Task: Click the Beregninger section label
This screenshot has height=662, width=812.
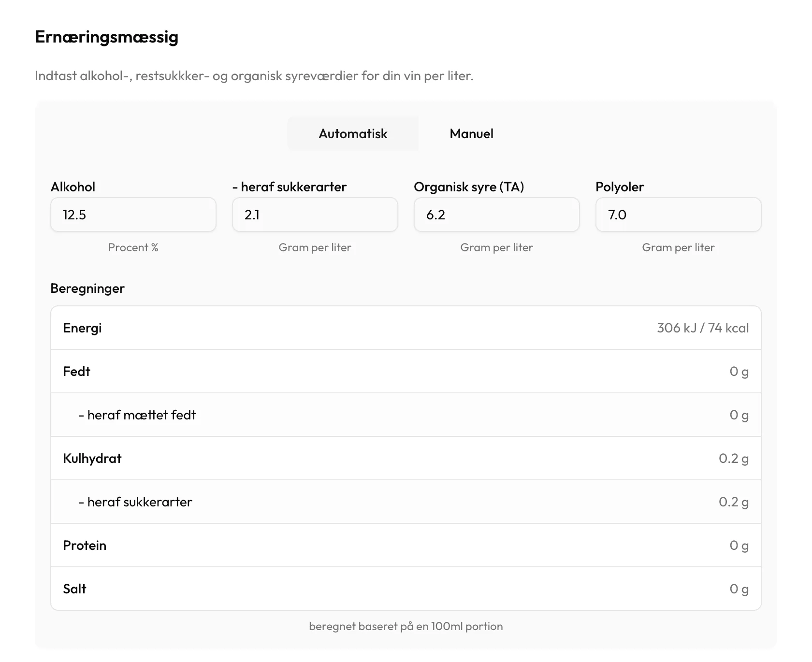Action: point(87,288)
